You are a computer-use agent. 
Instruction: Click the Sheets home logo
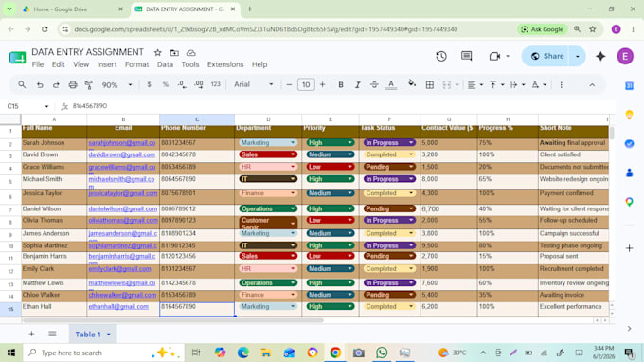(x=17, y=57)
